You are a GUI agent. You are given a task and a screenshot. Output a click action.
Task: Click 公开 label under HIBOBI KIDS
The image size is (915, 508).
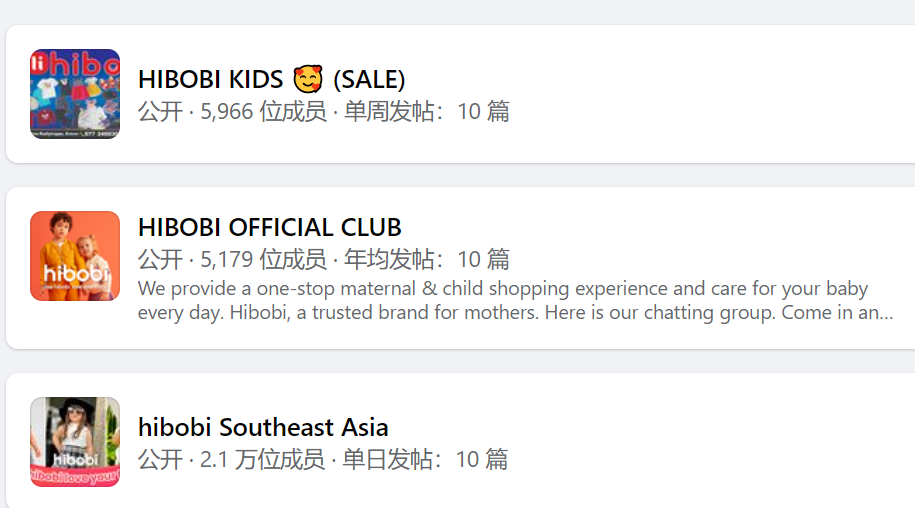[x=160, y=111]
